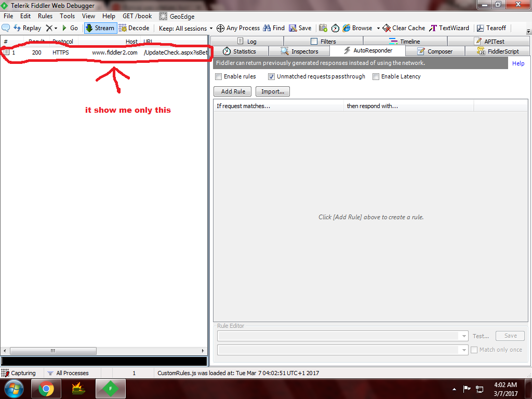Screen dimensions: 532x399
Task: Open the Edit menu
Action: pyautogui.click(x=25, y=16)
